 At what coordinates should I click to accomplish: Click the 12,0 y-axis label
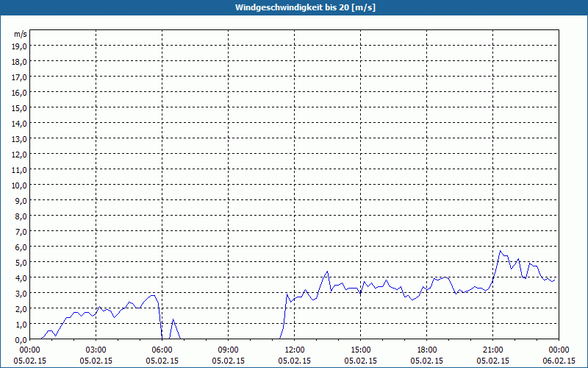click(x=21, y=155)
